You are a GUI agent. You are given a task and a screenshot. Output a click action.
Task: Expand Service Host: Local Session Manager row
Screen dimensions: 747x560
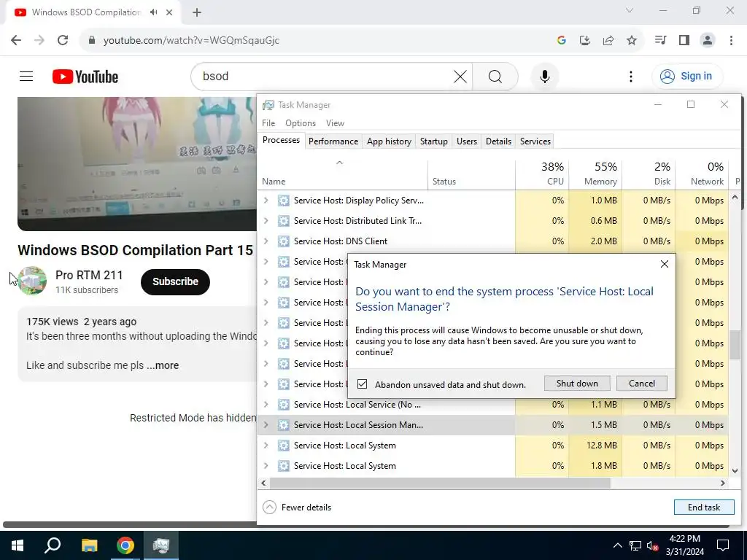pos(266,425)
